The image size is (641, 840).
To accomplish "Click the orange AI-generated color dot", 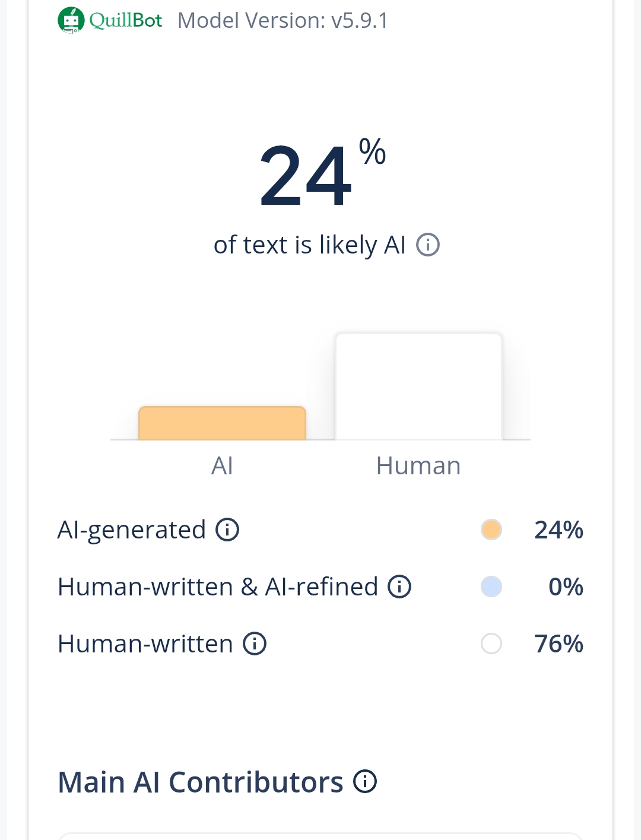I will pyautogui.click(x=491, y=530).
